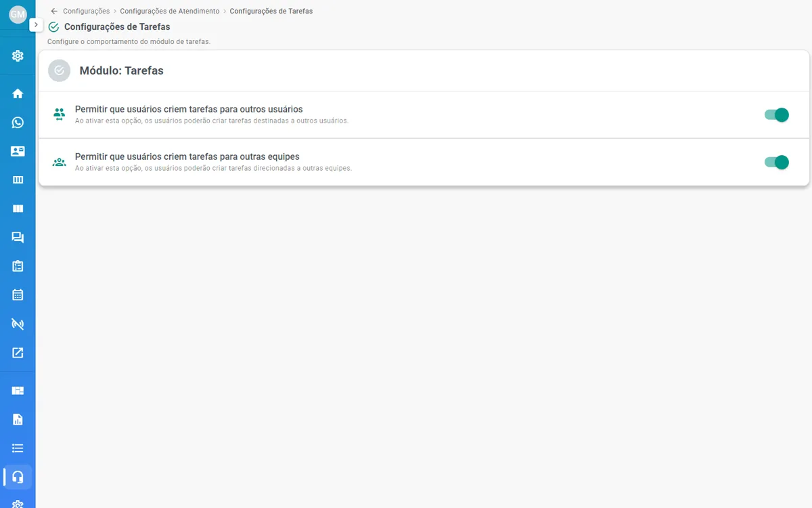Go to Configurações de Atendimento breadcrumb
The image size is (812, 508).
point(170,12)
